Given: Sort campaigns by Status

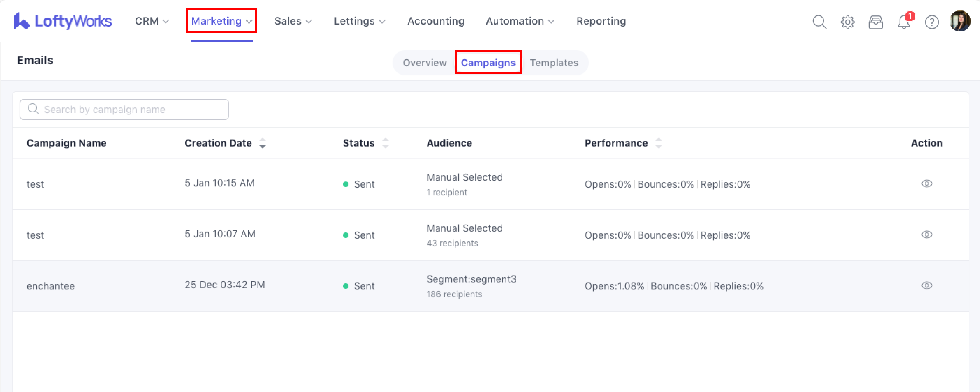Looking at the screenshot, I should [x=385, y=143].
